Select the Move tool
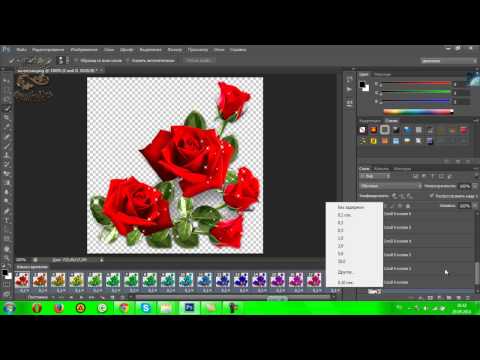 click(x=7, y=80)
